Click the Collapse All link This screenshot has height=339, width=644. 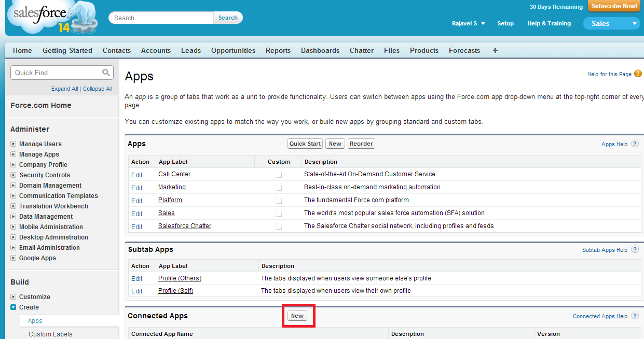click(98, 89)
